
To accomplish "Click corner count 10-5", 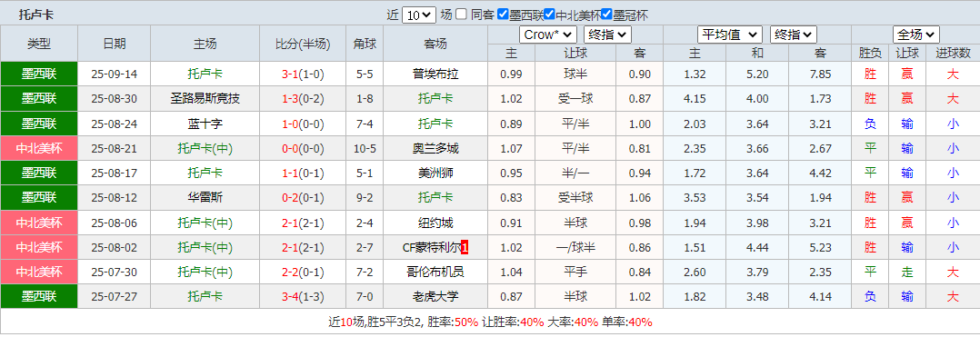I will click(x=365, y=149).
